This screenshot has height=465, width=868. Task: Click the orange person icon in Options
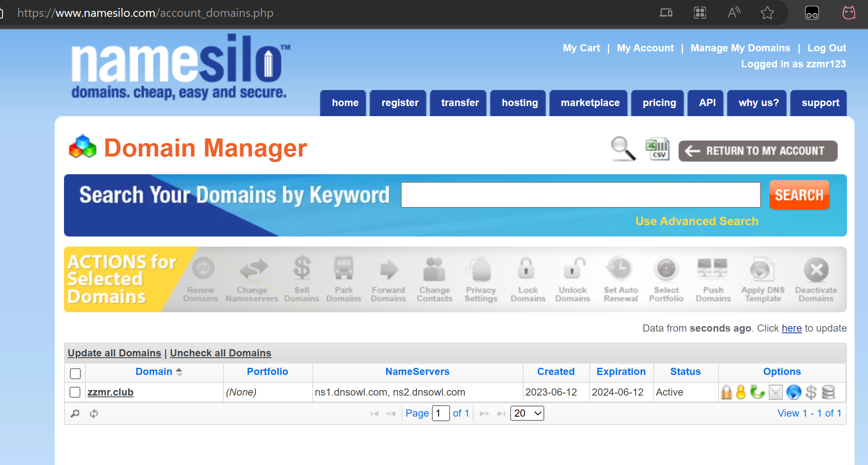point(741,392)
